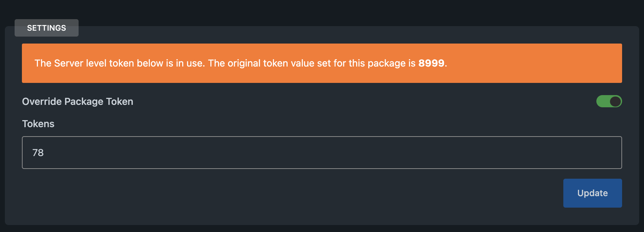Click the Tokens input field
Viewport: 644px width, 232px height.
click(322, 153)
